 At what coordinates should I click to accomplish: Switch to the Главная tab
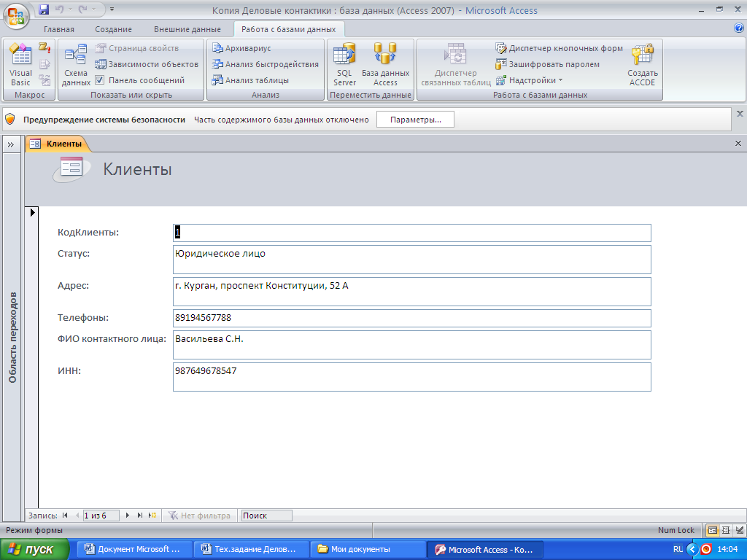58,29
